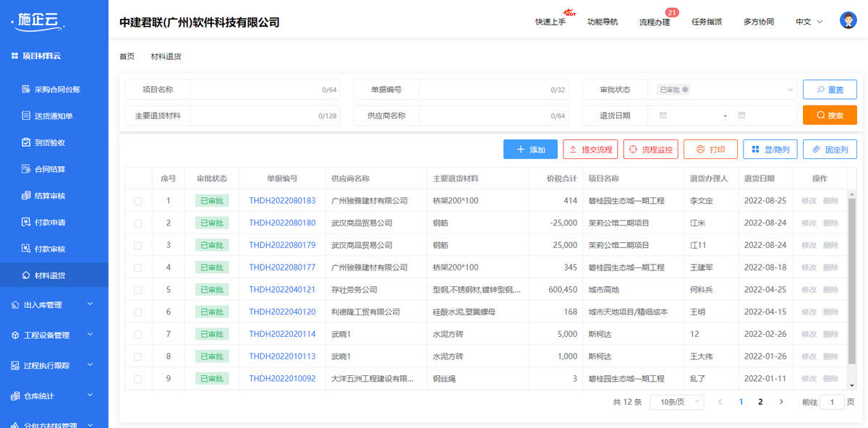Click the 仓库统计 icon
The image size is (868, 428).
(x=15, y=396)
